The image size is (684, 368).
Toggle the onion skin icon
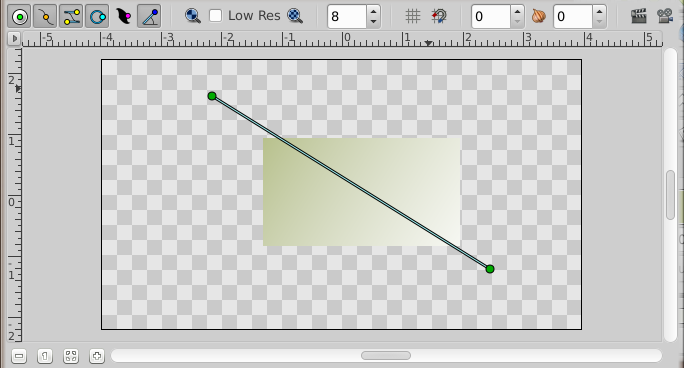point(539,17)
